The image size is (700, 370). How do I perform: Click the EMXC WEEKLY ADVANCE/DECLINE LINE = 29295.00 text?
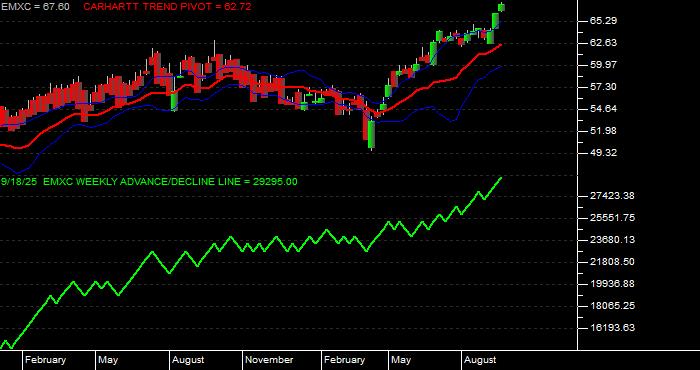point(170,182)
